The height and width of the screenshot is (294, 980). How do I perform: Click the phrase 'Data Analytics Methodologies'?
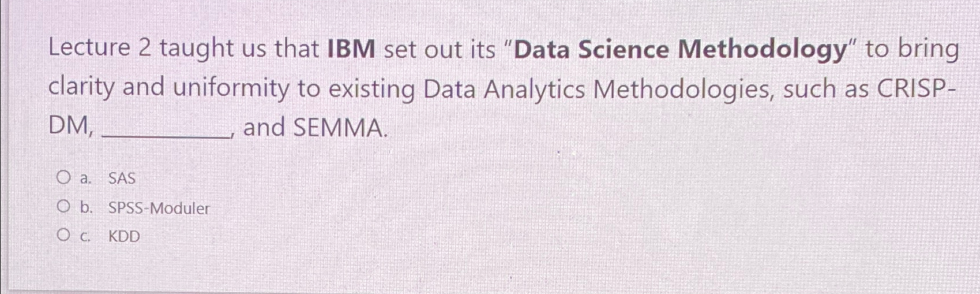point(596,90)
